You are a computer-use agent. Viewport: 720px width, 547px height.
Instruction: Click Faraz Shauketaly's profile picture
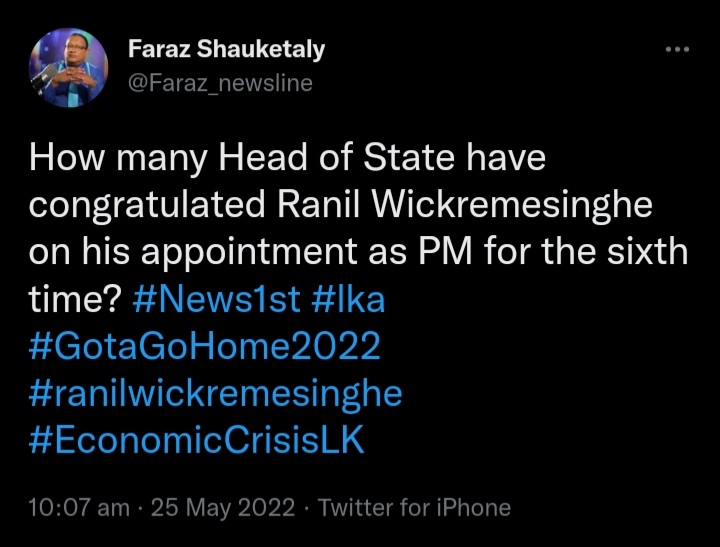[x=69, y=64]
